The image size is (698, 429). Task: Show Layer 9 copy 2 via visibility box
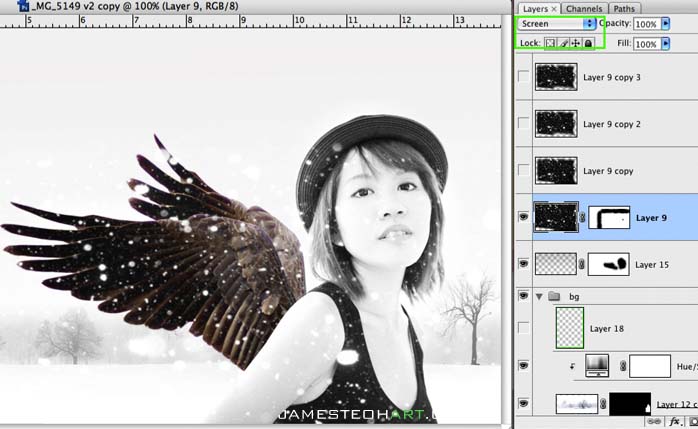pos(524,123)
